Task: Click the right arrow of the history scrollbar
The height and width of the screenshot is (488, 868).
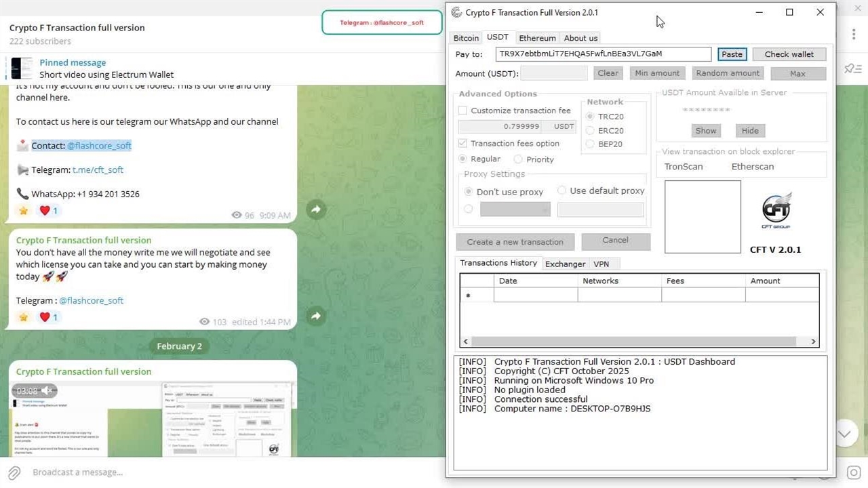Action: (x=813, y=342)
